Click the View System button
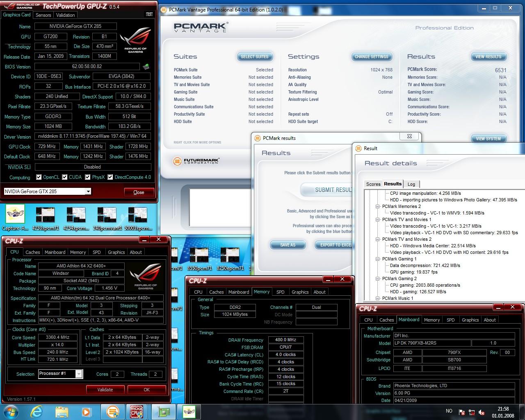Screen dimensions: 525x420 click(x=488, y=139)
